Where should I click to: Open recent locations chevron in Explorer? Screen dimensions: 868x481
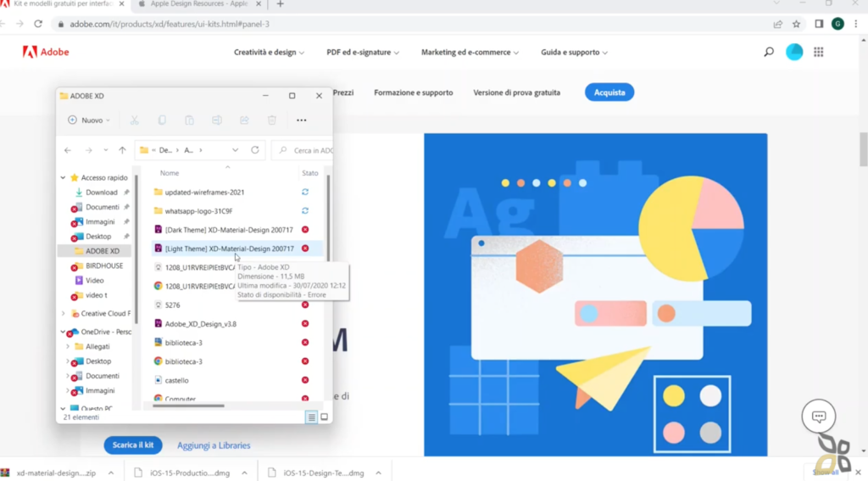[106, 150]
